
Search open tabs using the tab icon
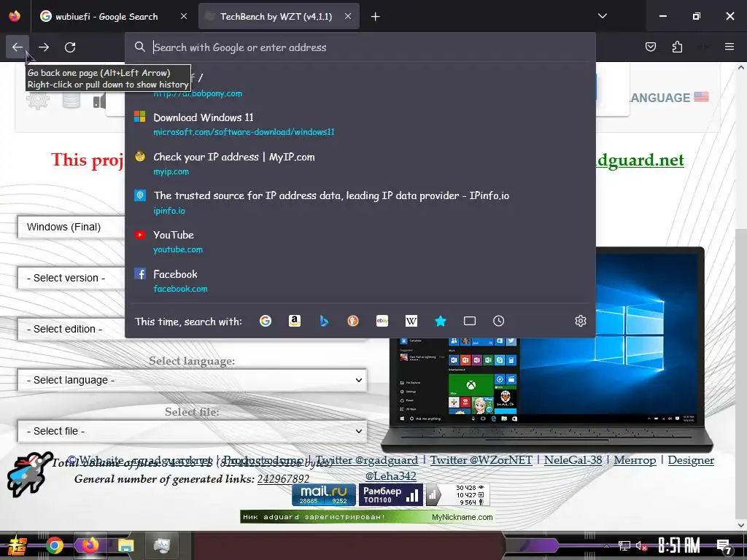click(470, 321)
